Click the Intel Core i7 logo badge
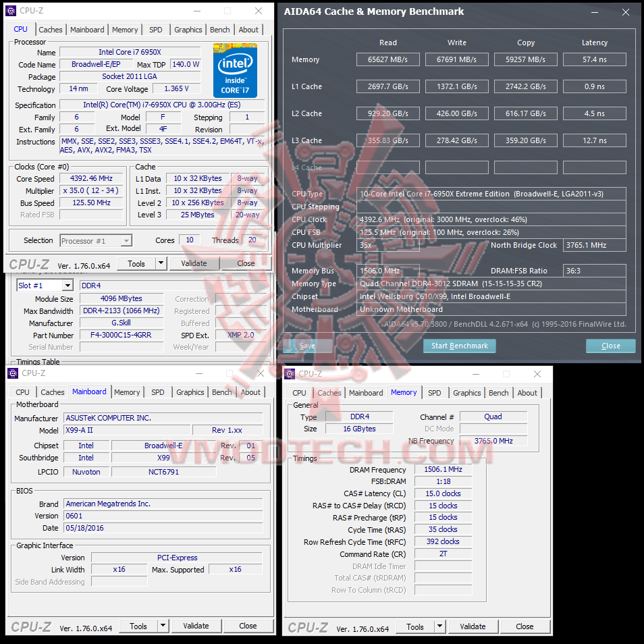The width and height of the screenshot is (644, 644). 235,70
